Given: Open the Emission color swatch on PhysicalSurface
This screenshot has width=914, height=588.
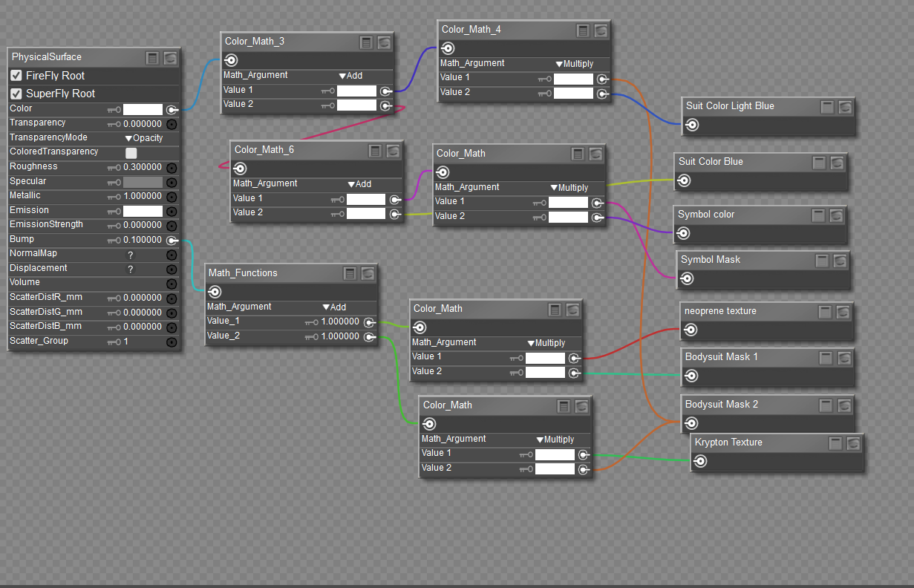Looking at the screenshot, I should (x=142, y=212).
